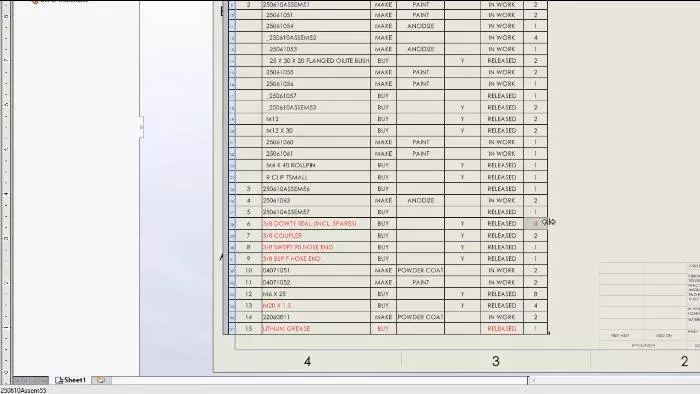Select the 04071051 part number cell
The height and width of the screenshot is (394, 700).
coord(316,270)
